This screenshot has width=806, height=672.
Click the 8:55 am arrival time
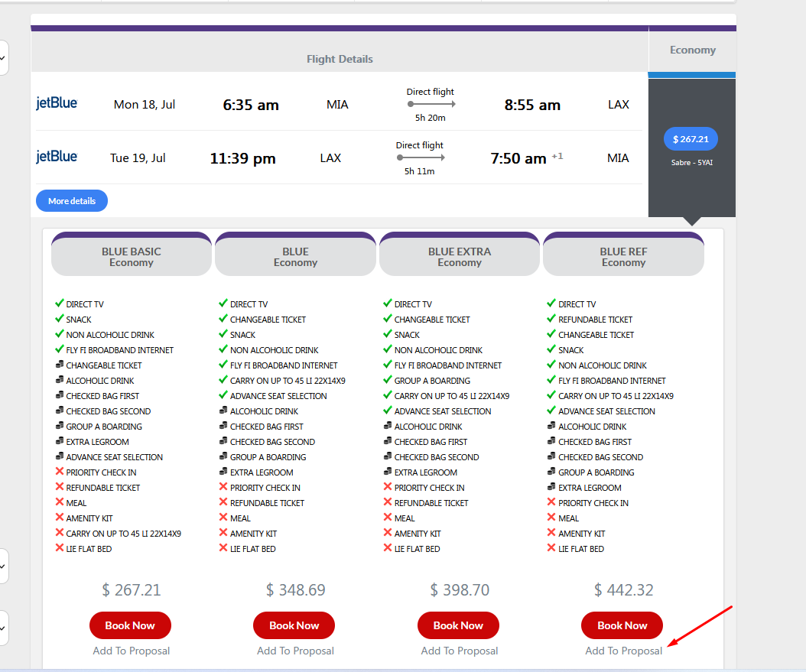pos(532,105)
